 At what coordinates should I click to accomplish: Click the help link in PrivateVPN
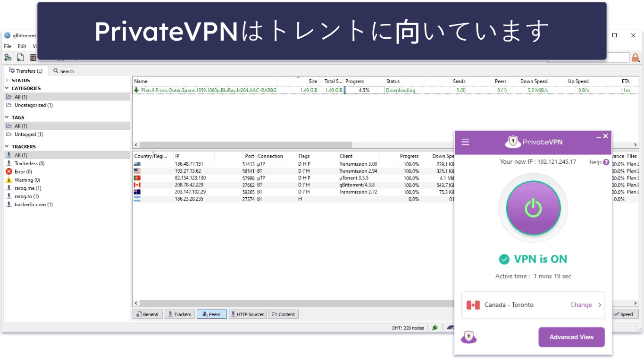tap(595, 162)
